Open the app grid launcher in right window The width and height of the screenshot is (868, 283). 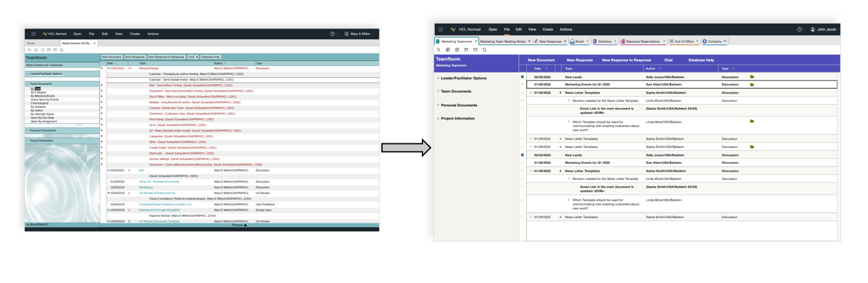[x=441, y=29]
